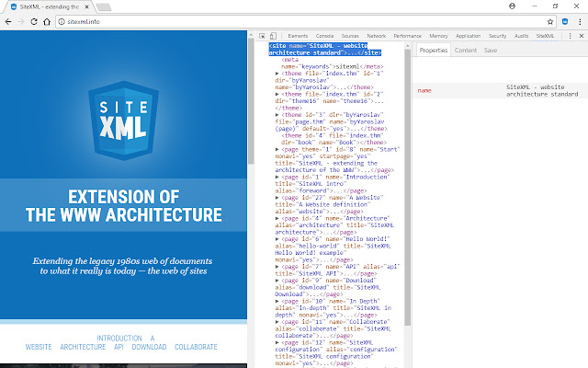The width and height of the screenshot is (588, 368).
Task: Expand the page name="Introduction" node
Action: click(x=277, y=177)
